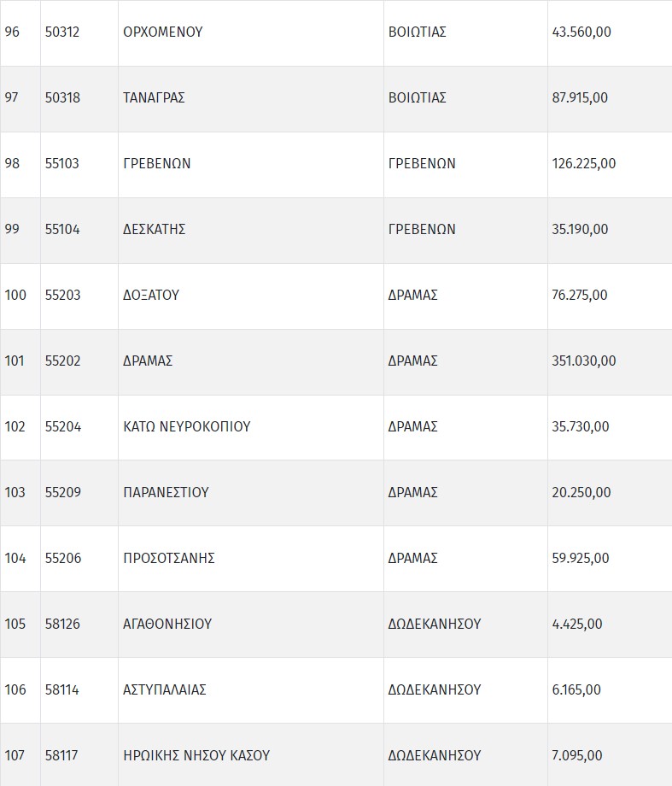Screen dimensions: 672x786
Task: Select ΠΑΡΑΝΕΣΤΙΟΥ municipality name
Action: (166, 493)
